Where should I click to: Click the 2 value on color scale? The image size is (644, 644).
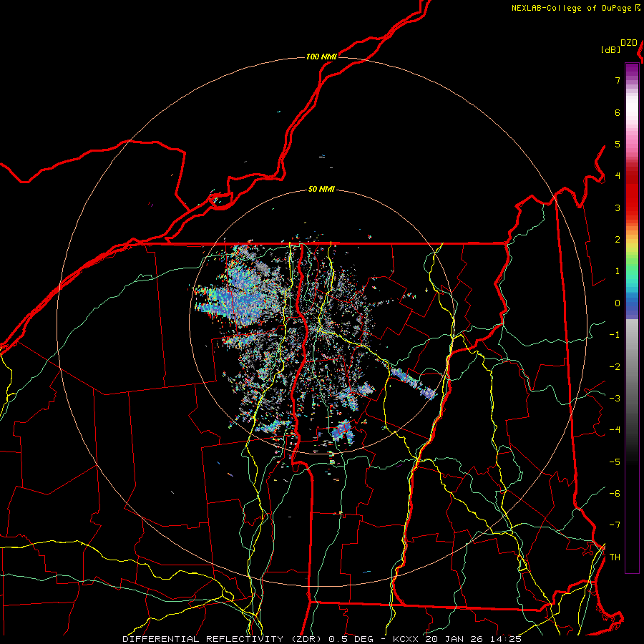[618, 240]
